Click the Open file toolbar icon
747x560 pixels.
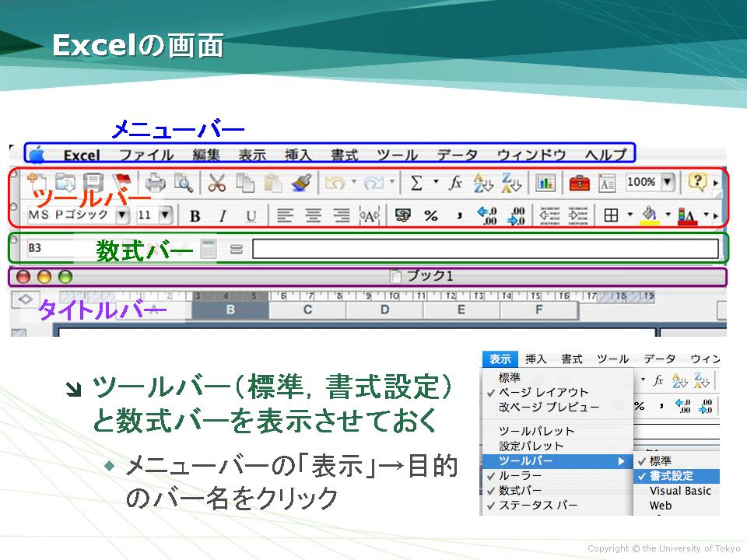tap(65, 182)
